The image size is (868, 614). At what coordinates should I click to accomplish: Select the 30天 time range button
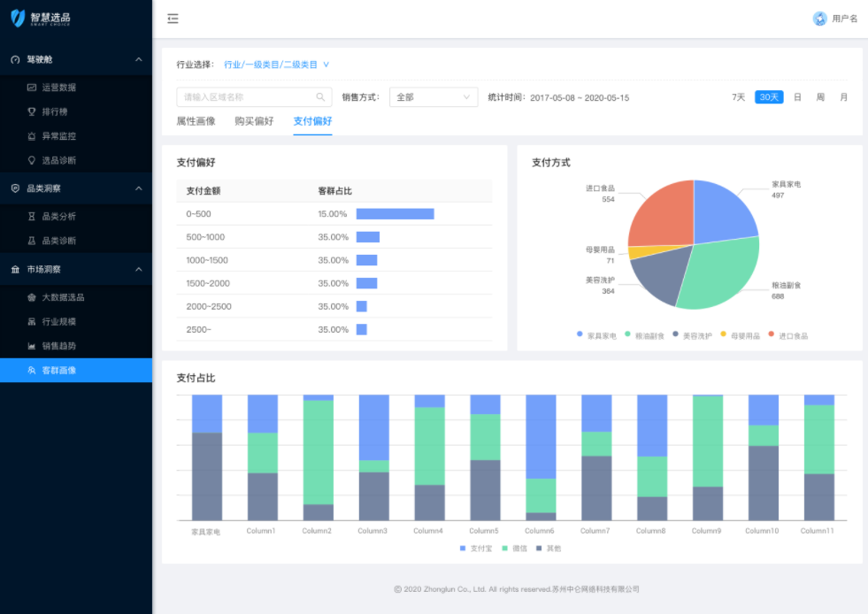pyautogui.click(x=769, y=97)
